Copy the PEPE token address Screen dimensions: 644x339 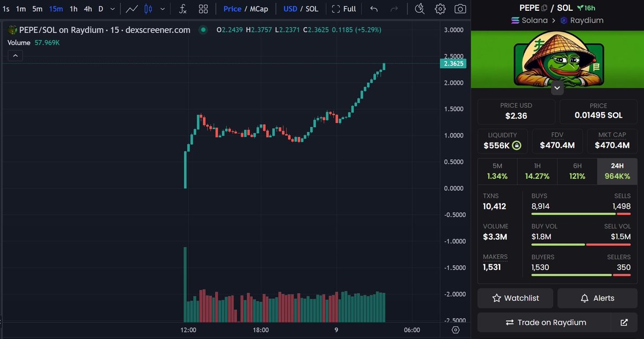pyautogui.click(x=544, y=8)
